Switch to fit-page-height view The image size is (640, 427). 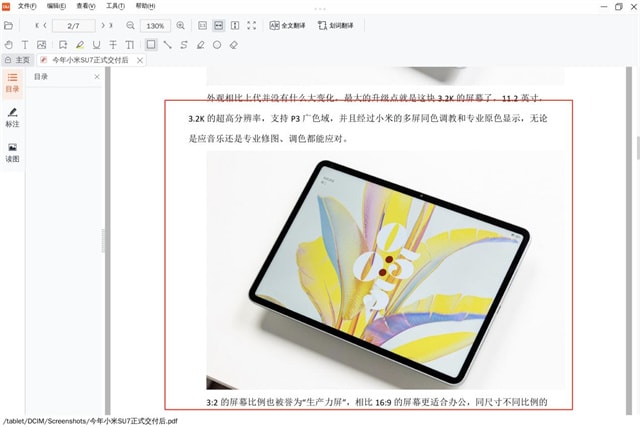235,25
